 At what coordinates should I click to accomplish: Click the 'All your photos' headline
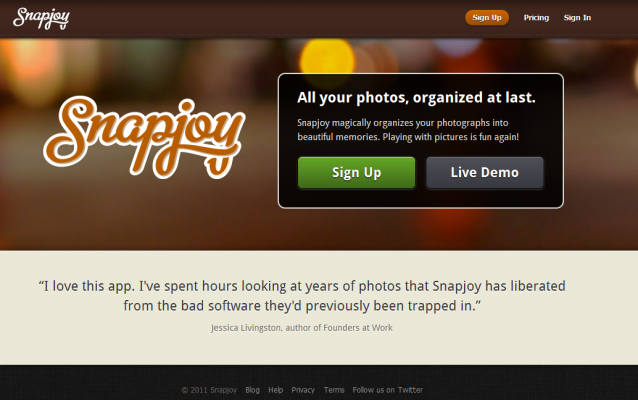(416, 98)
